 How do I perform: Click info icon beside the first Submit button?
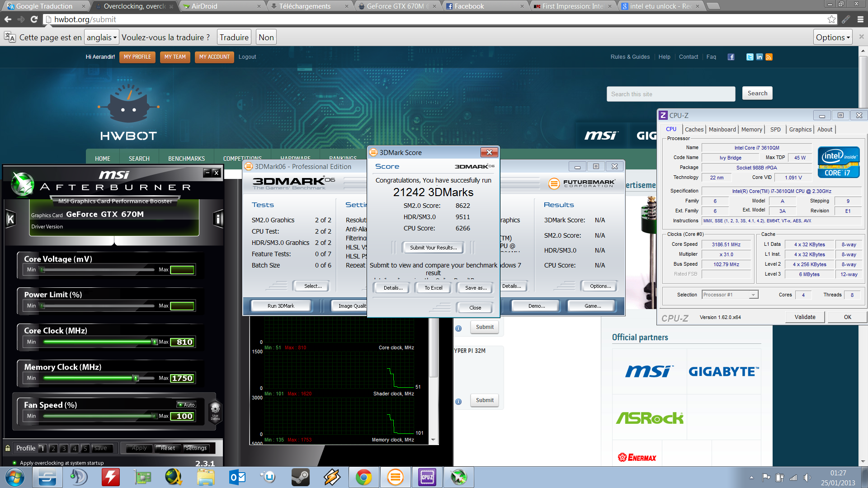pos(458,328)
